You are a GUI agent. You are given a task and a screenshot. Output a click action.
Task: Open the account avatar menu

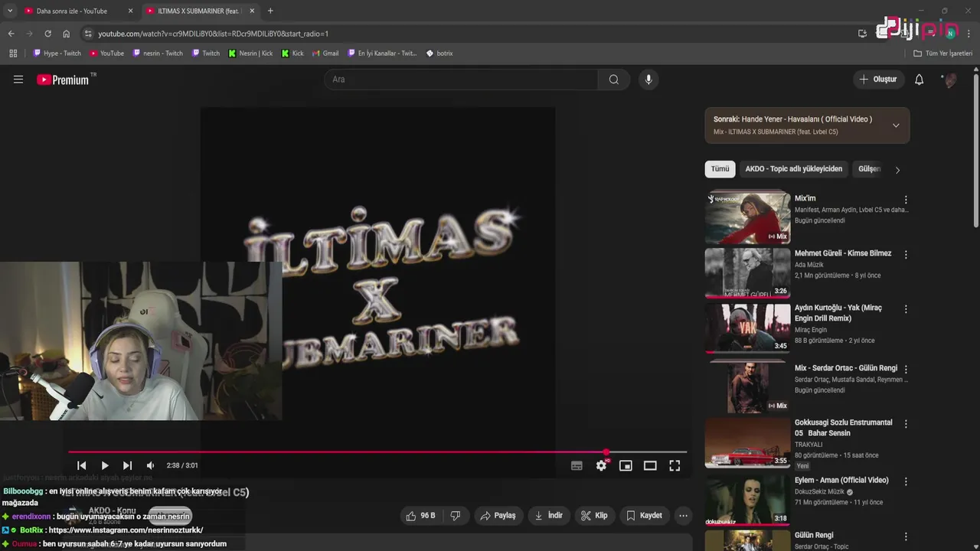949,80
